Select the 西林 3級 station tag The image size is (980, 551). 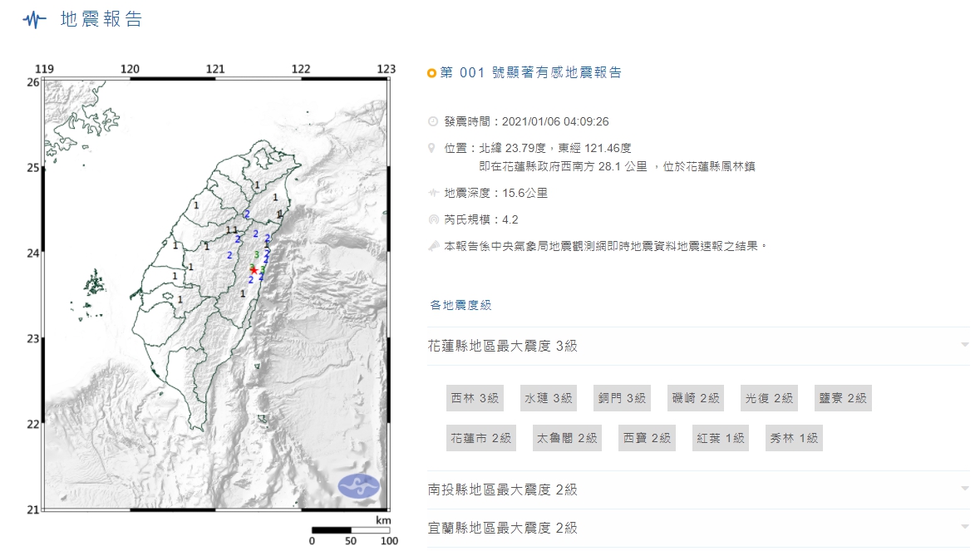pyautogui.click(x=475, y=398)
